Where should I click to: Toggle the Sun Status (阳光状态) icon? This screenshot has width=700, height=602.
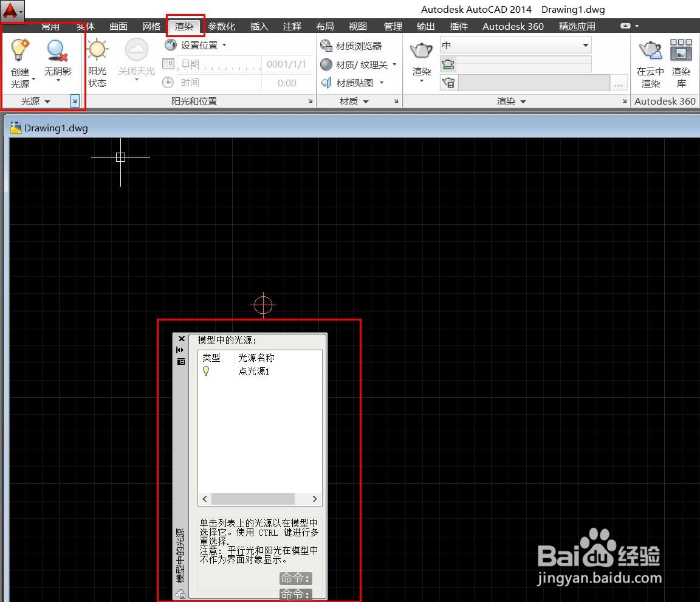[97, 50]
